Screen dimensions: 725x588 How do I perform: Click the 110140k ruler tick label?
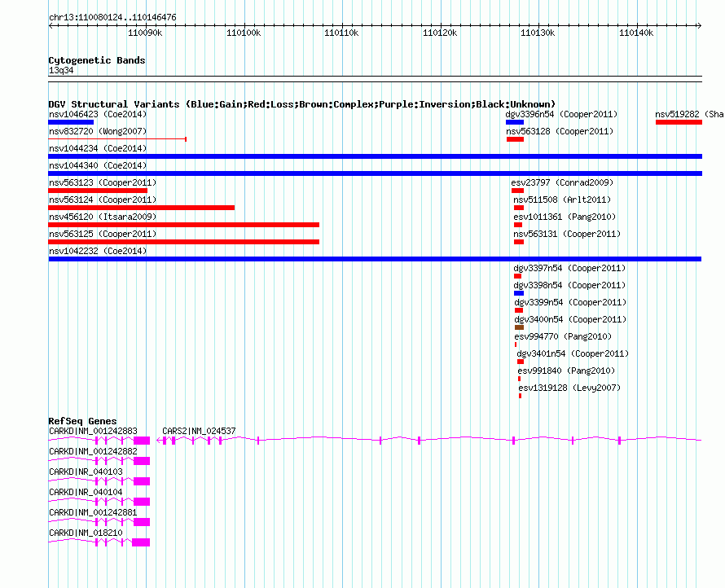click(636, 33)
